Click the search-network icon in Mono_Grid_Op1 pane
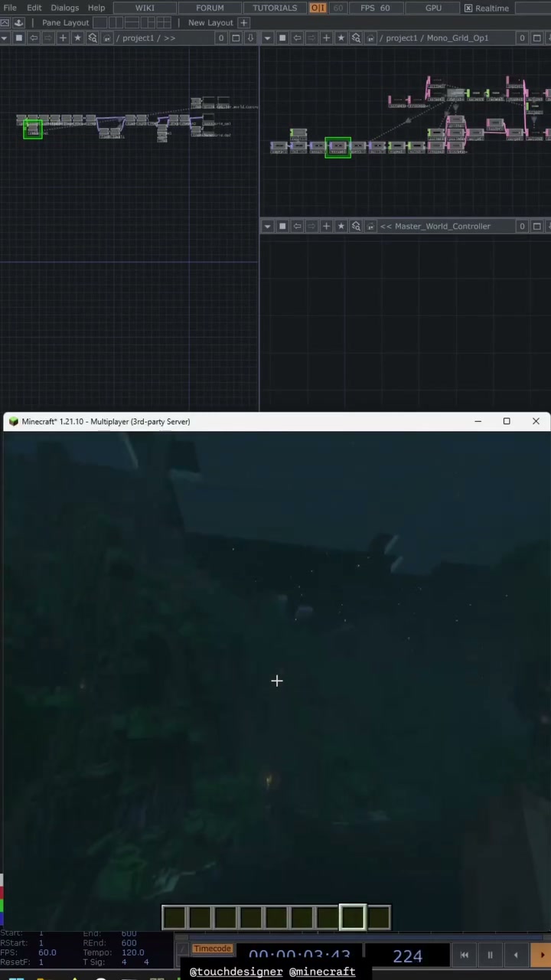Image resolution: width=551 pixels, height=980 pixels. (356, 38)
